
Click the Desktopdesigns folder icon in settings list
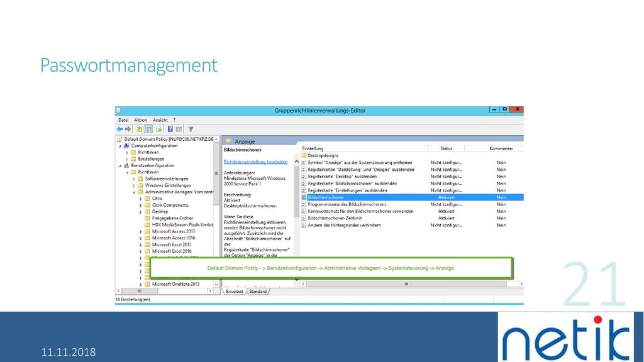pos(304,156)
